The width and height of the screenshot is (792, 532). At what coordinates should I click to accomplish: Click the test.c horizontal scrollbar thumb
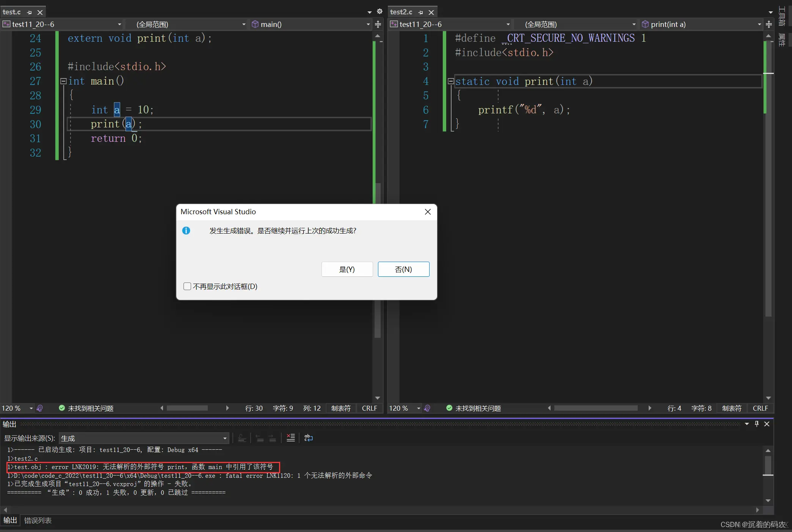[x=187, y=408]
